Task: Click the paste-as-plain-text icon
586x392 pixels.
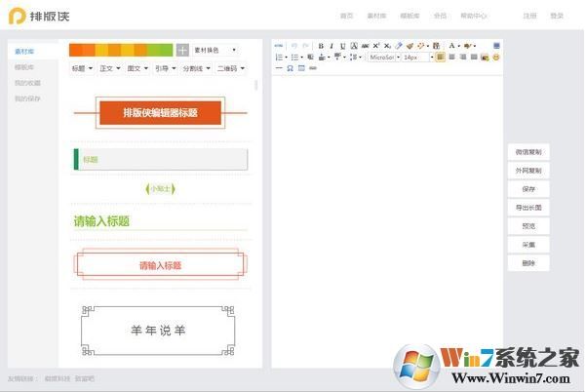Action: pos(436,46)
